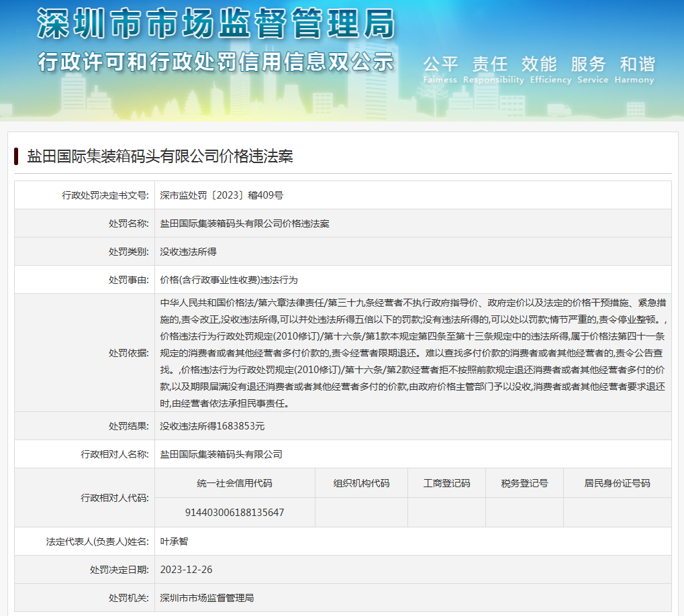Click the 公平 Fairness slogan
This screenshot has height=616, width=684.
440,70
